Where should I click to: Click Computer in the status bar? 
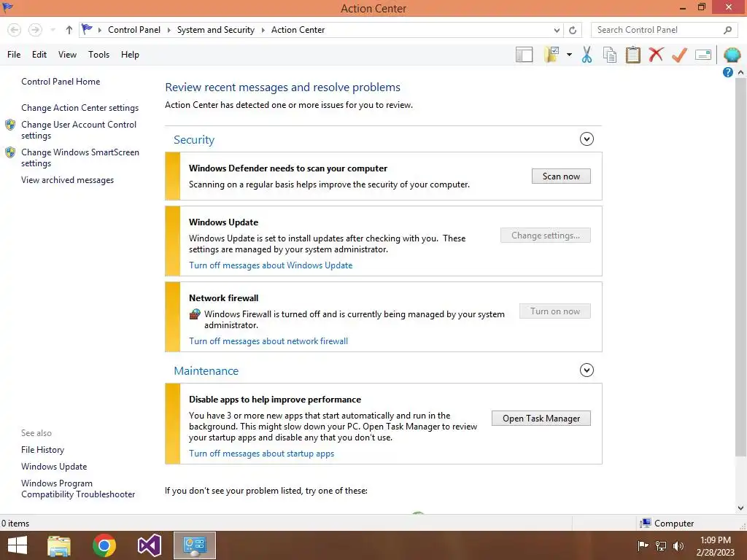pyautogui.click(x=667, y=523)
